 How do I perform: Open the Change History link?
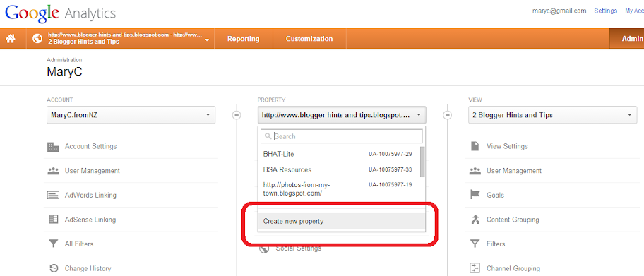[88, 269]
